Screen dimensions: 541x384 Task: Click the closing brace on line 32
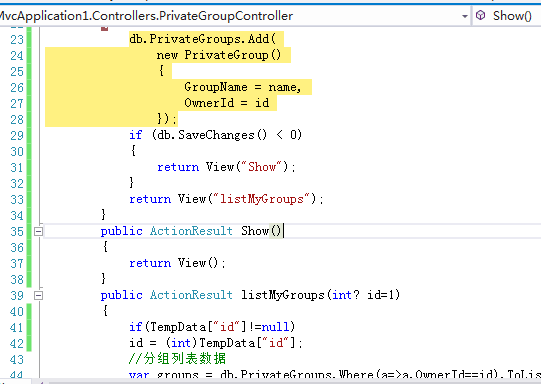coord(131,183)
